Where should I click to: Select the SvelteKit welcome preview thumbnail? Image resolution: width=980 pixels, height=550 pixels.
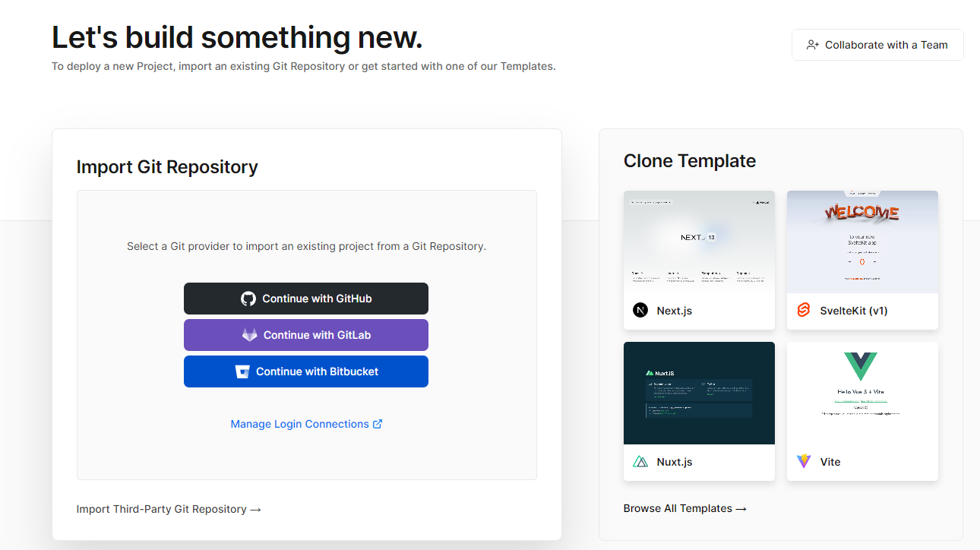pyautogui.click(x=862, y=242)
